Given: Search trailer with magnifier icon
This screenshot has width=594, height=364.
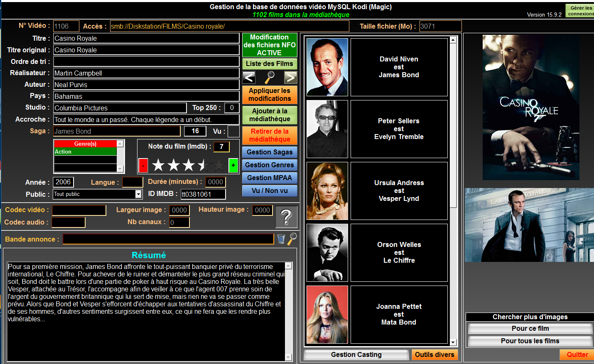Looking at the screenshot, I should click(x=292, y=239).
